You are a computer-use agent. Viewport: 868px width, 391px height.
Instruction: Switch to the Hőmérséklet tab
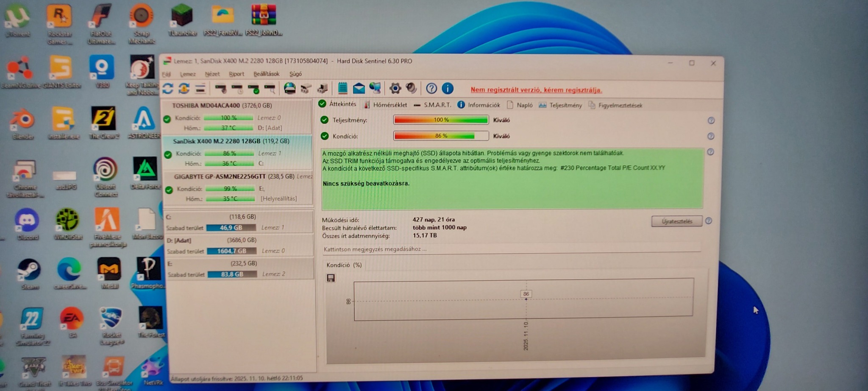[385, 105]
